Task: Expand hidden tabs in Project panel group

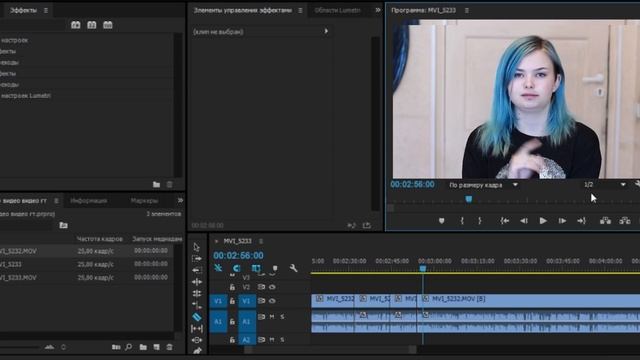Action: pyautogui.click(x=180, y=200)
